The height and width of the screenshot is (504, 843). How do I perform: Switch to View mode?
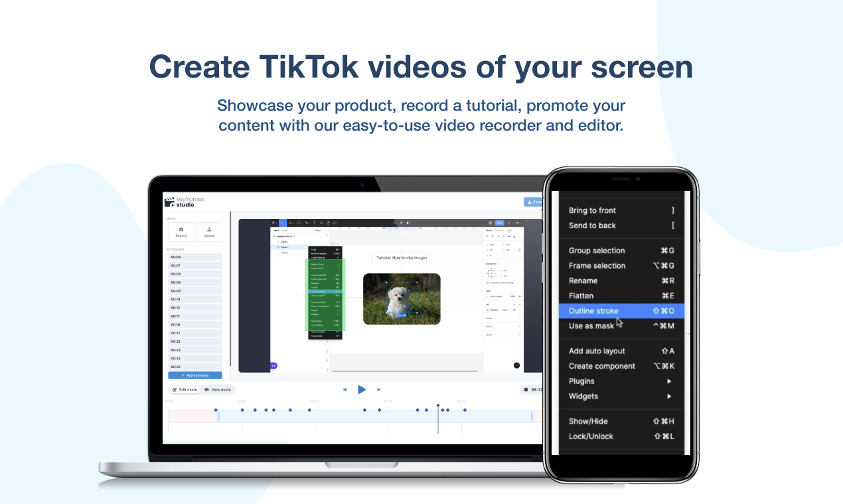coord(218,390)
